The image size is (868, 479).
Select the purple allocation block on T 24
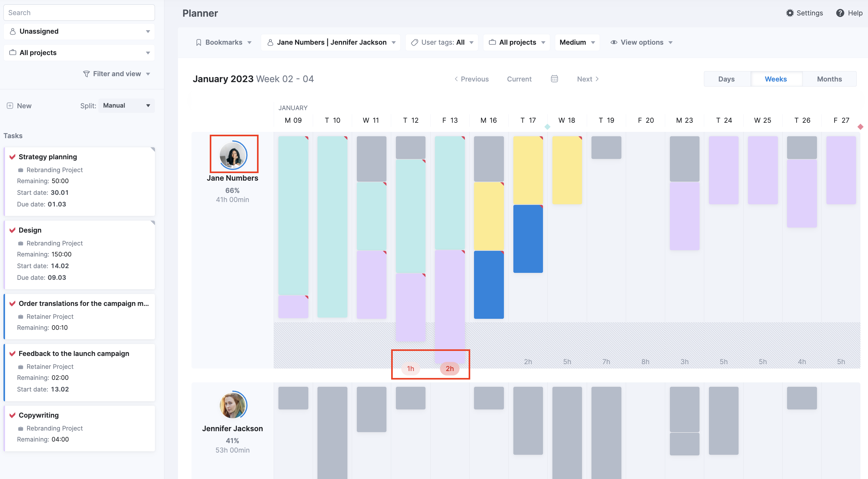pos(724,170)
